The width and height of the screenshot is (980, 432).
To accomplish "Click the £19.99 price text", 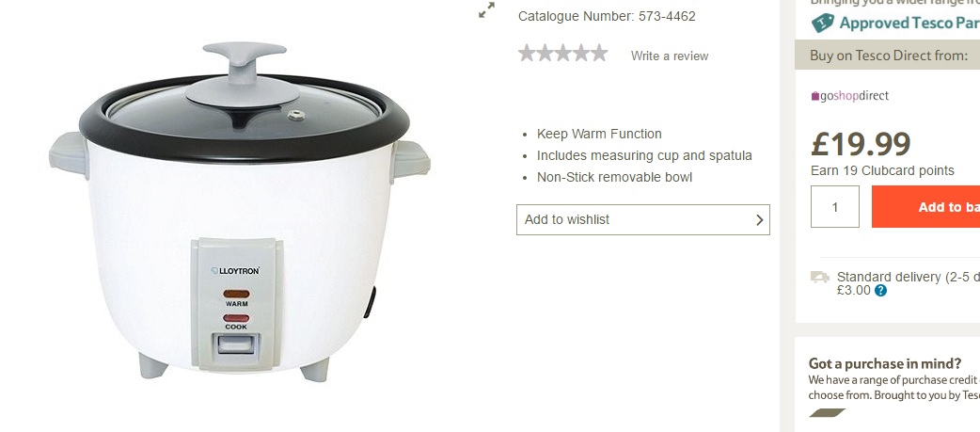I will (861, 144).
